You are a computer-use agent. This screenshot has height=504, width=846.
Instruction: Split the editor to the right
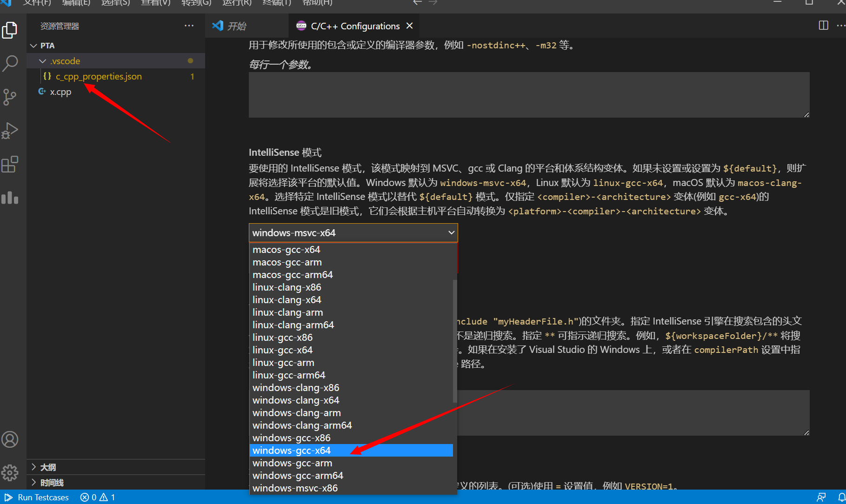click(x=823, y=26)
